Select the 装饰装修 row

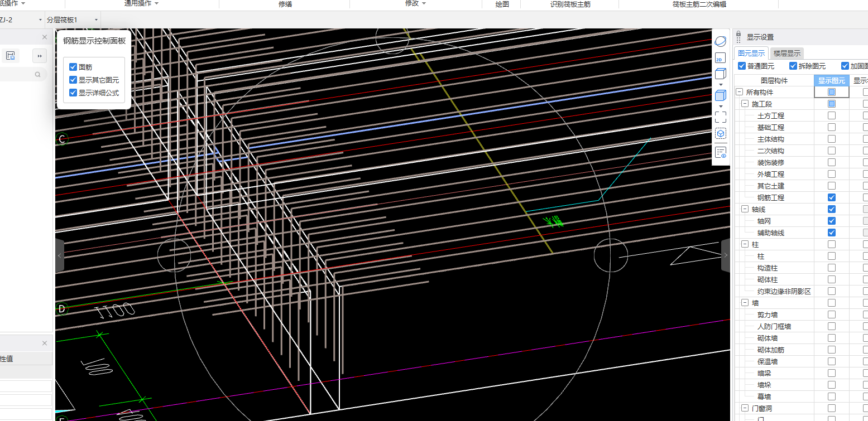click(770, 162)
